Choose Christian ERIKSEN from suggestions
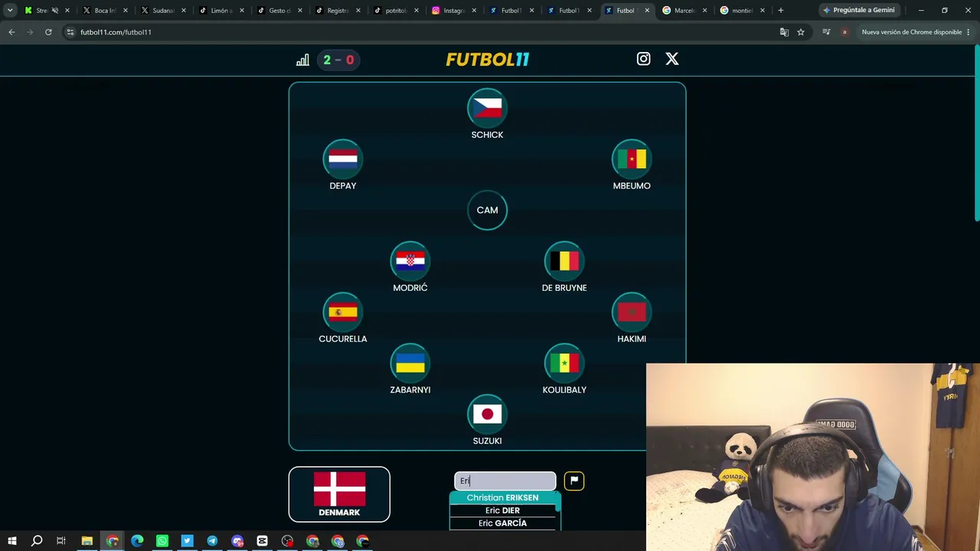980x551 pixels. (503, 497)
